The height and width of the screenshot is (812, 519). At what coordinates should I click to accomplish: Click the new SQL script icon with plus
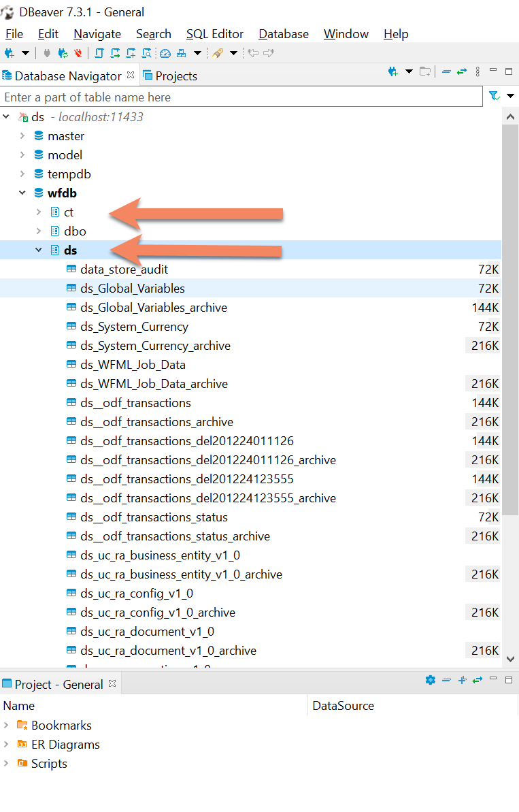131,53
